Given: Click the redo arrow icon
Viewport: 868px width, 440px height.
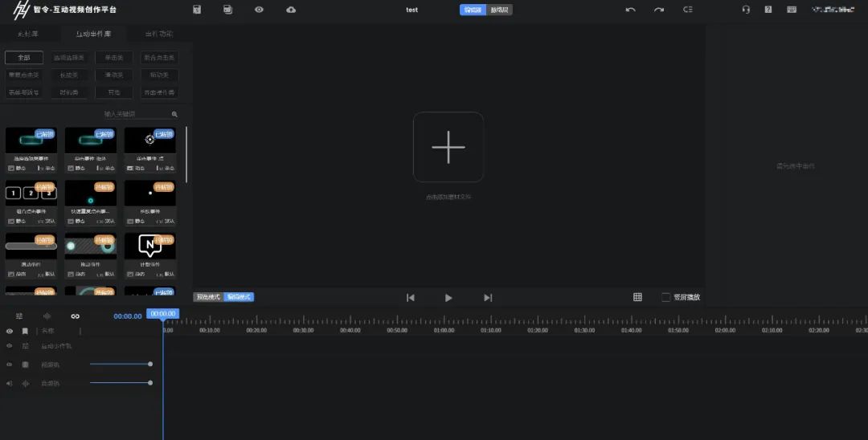Looking at the screenshot, I should 659,10.
